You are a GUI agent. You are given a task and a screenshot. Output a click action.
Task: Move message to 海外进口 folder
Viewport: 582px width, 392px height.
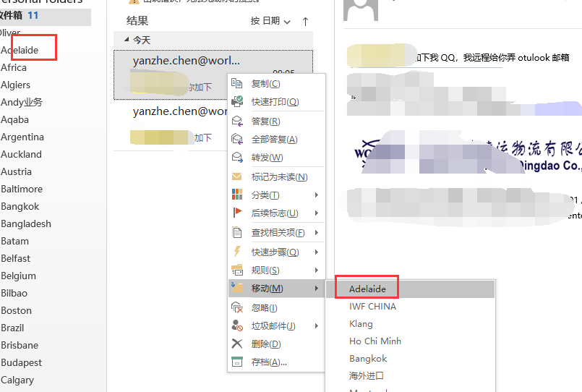[410, 375]
